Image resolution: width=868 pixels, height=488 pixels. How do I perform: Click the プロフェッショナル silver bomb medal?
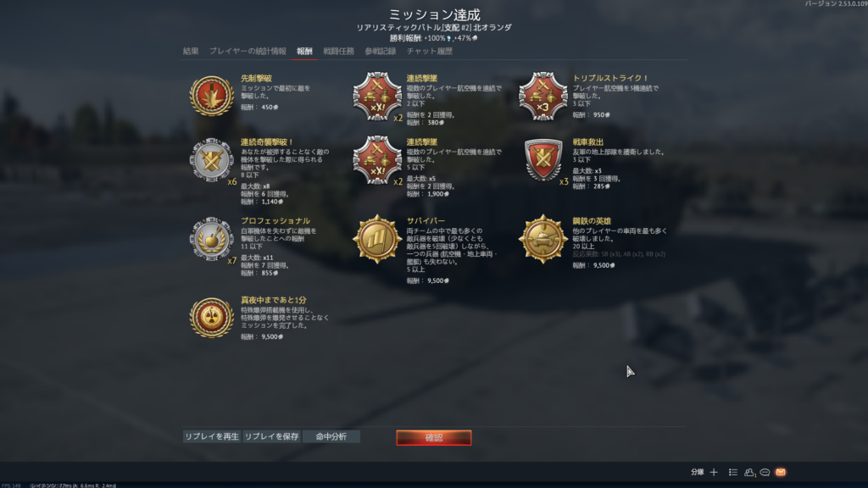pos(211,239)
